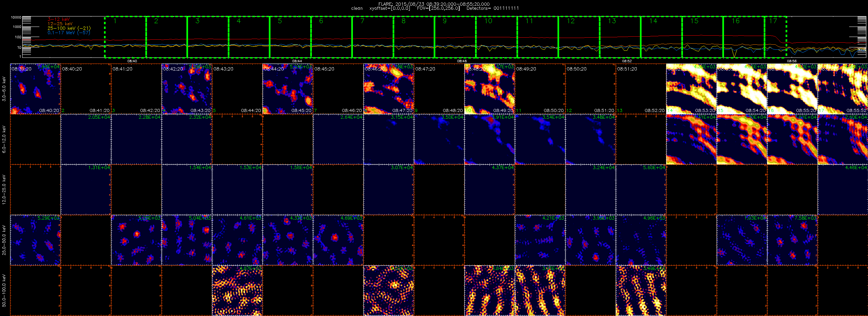Open the 3.0-6.0 keV image starting 08:39:20
868x316 pixels.
35,89
